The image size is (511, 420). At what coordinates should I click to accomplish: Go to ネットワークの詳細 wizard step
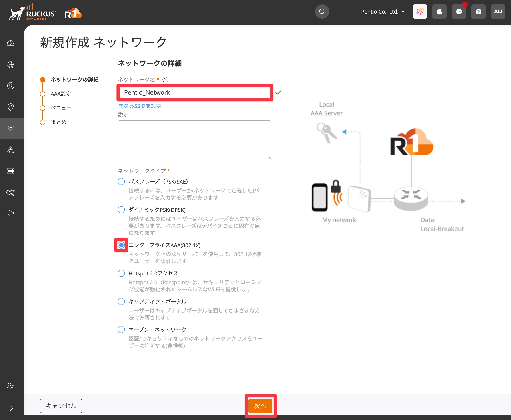[74, 80]
